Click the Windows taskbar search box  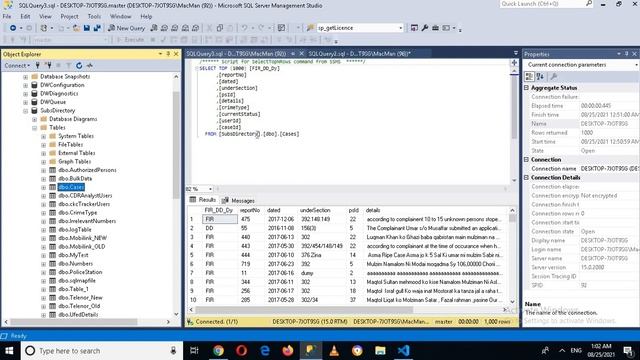pyautogui.click(x=101, y=351)
